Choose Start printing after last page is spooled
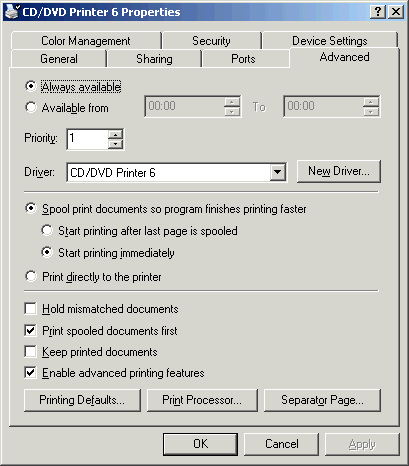Image resolution: width=409 pixels, height=466 pixels. click(x=47, y=230)
